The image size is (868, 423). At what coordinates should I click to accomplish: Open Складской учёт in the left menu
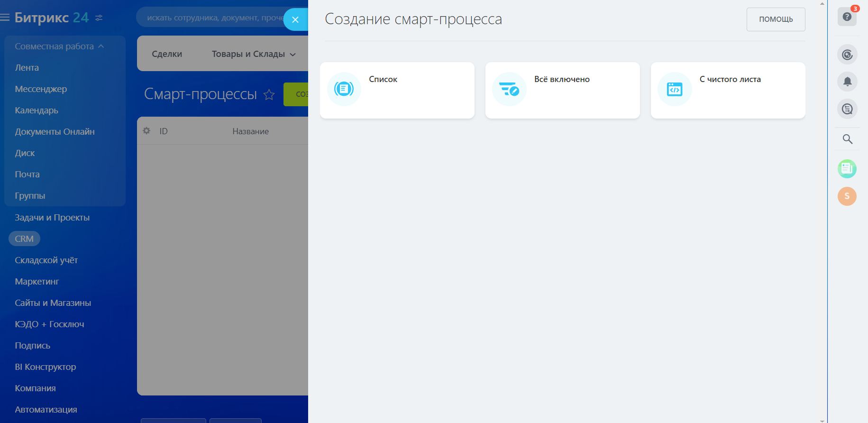(x=46, y=260)
